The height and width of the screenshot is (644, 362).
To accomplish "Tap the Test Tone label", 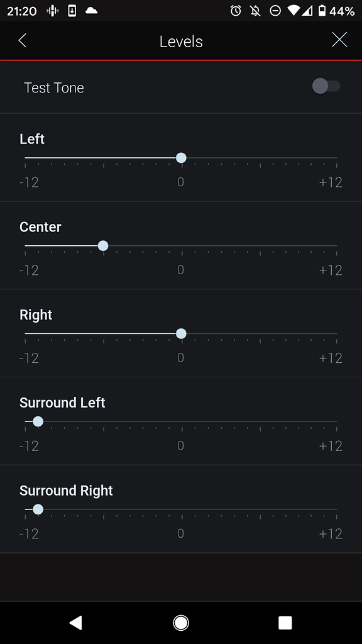I will (53, 88).
